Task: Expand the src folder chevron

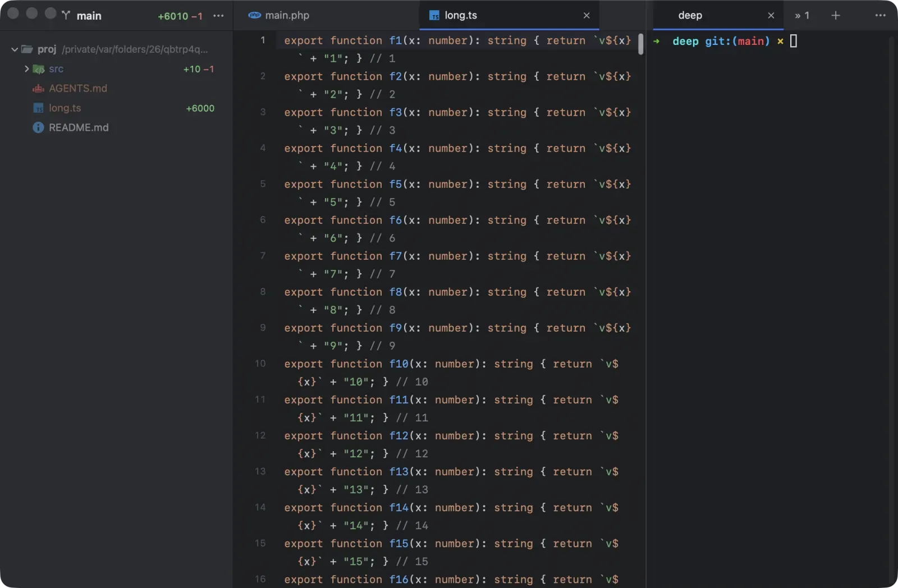Action: pos(26,68)
